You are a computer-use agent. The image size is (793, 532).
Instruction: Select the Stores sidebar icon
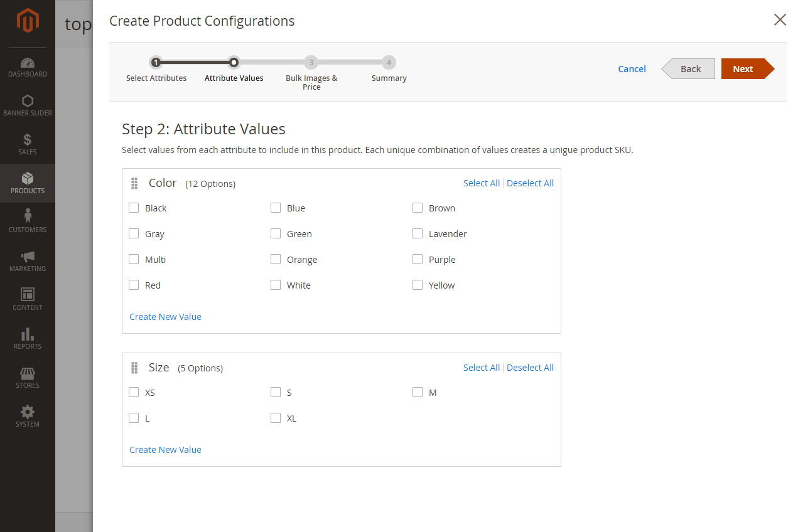tap(28, 377)
